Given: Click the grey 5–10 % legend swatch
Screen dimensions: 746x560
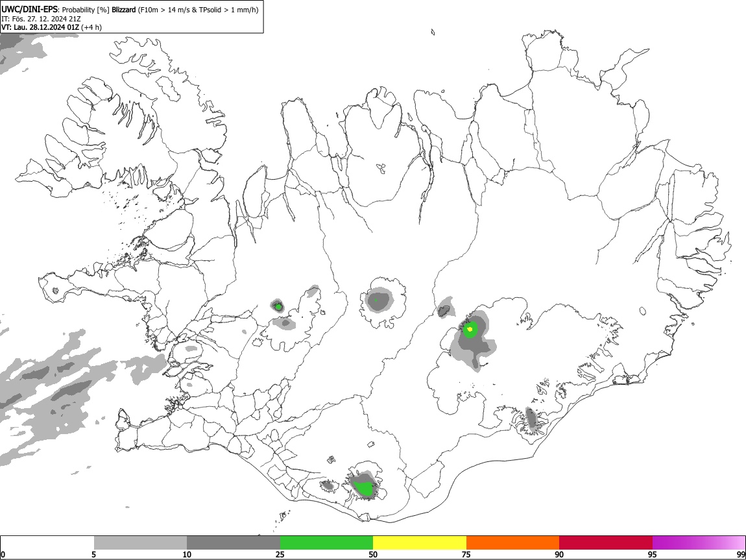Looking at the screenshot, I should point(140,543).
